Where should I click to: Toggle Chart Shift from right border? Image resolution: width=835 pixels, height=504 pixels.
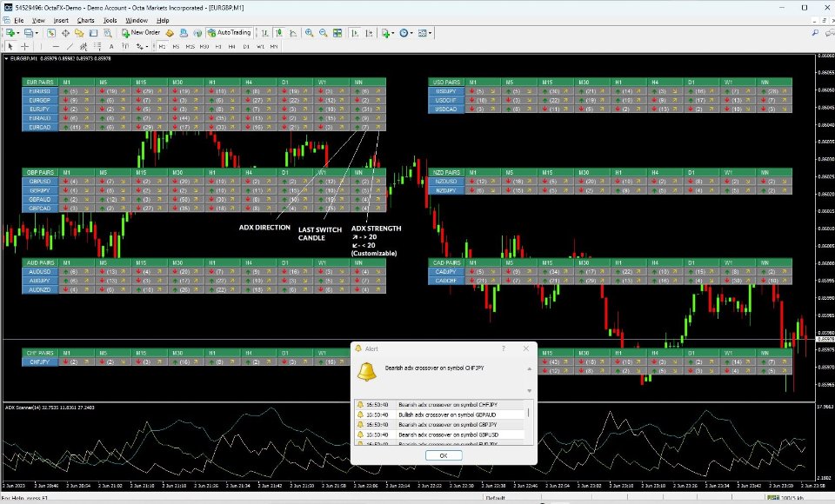[369, 33]
